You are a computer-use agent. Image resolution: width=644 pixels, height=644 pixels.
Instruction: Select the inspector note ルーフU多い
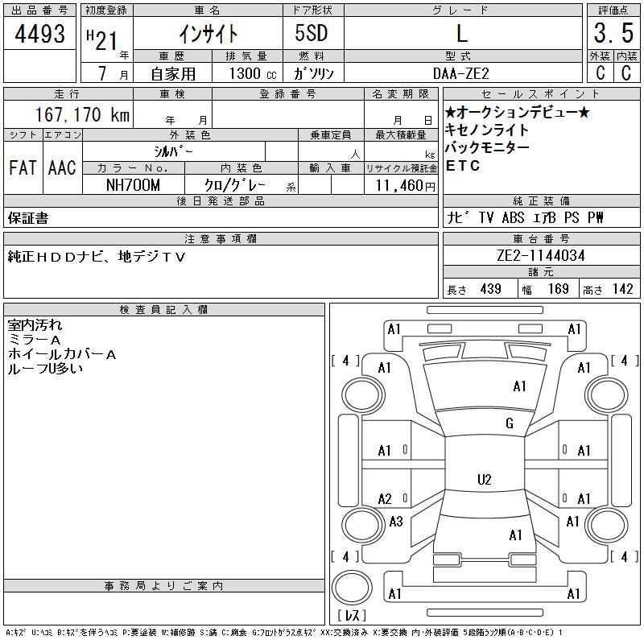pos(45,369)
